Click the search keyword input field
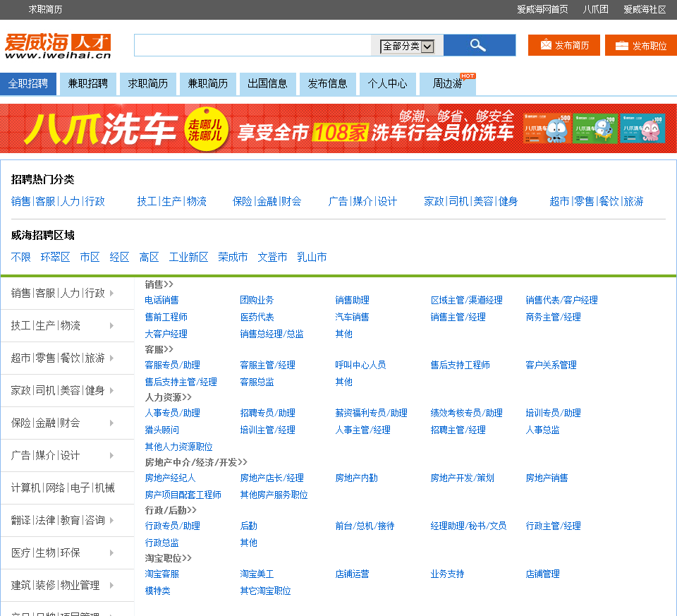This screenshot has height=616, width=677. (x=252, y=45)
